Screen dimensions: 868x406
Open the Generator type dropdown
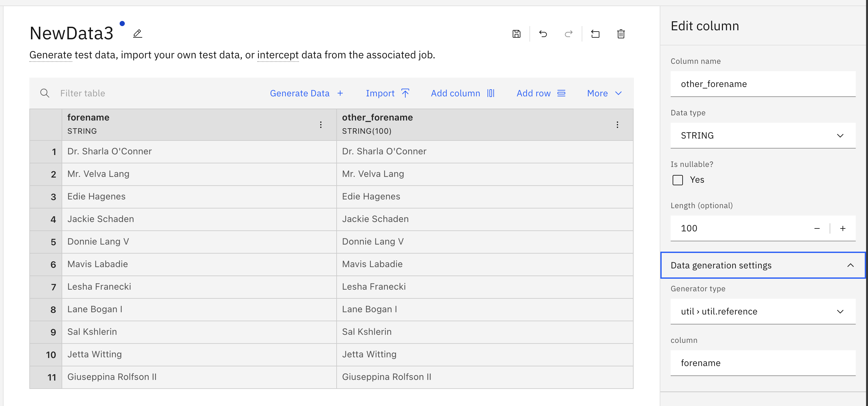click(x=763, y=311)
